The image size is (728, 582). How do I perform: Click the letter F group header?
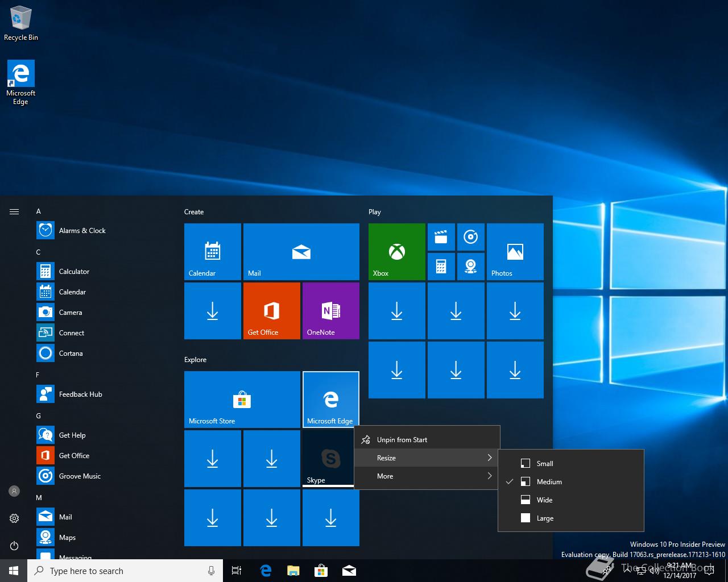click(38, 375)
